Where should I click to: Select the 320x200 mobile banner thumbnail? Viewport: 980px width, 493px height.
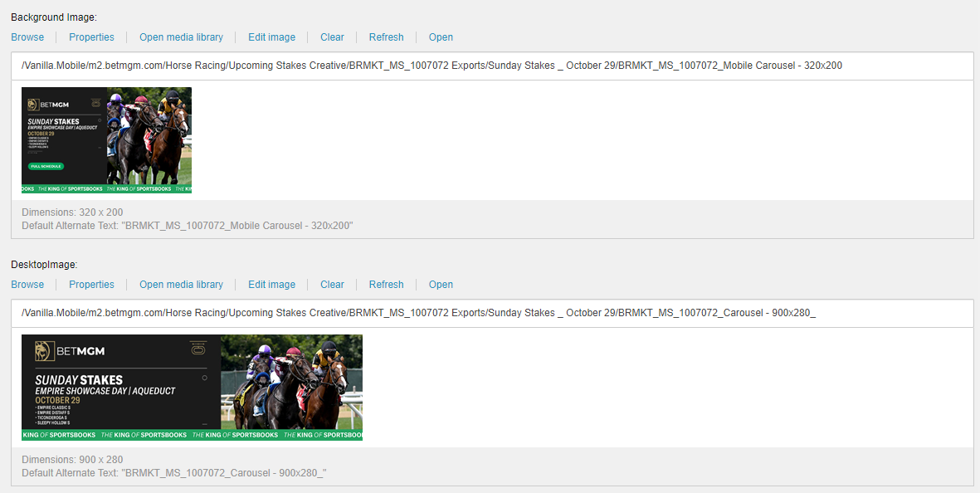click(x=107, y=140)
